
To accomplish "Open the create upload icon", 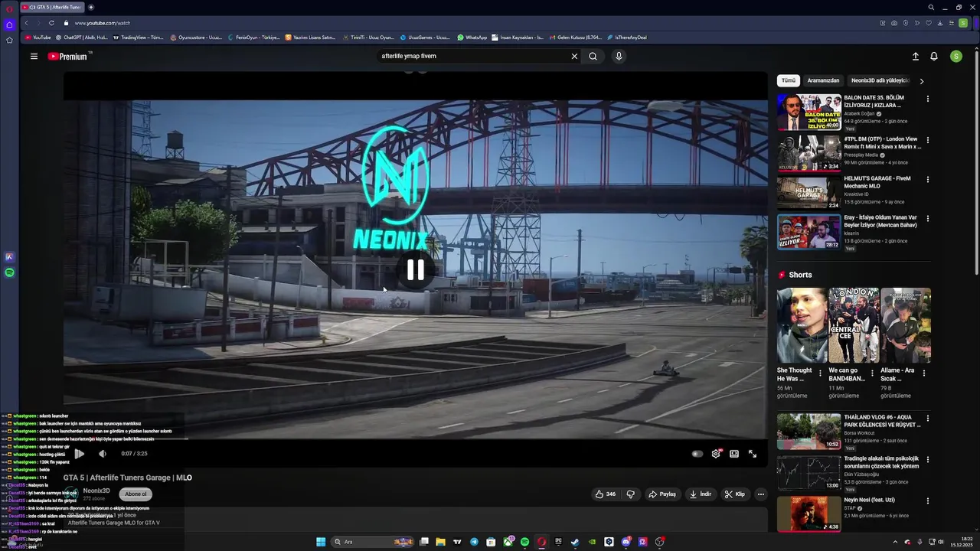I will 915,56.
